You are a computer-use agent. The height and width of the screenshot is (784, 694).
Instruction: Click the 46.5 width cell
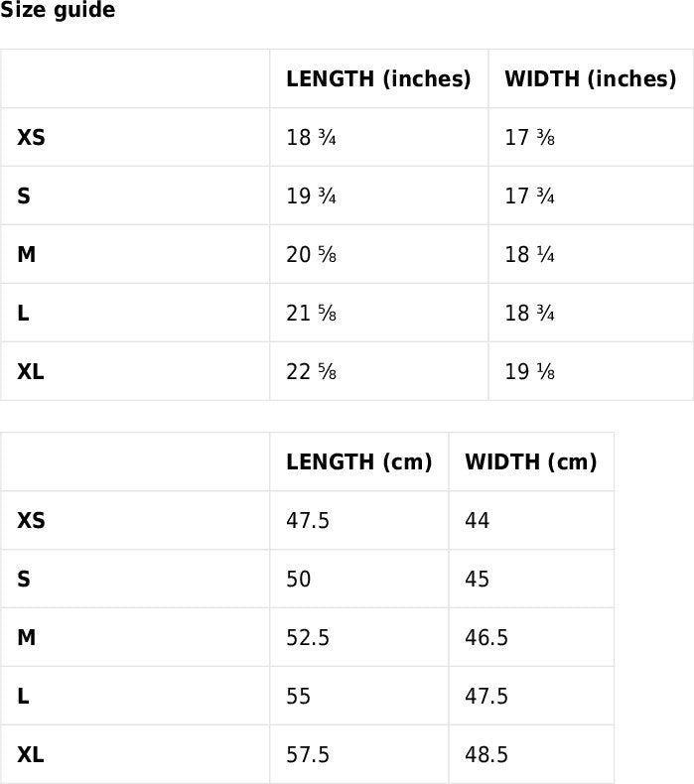point(486,638)
